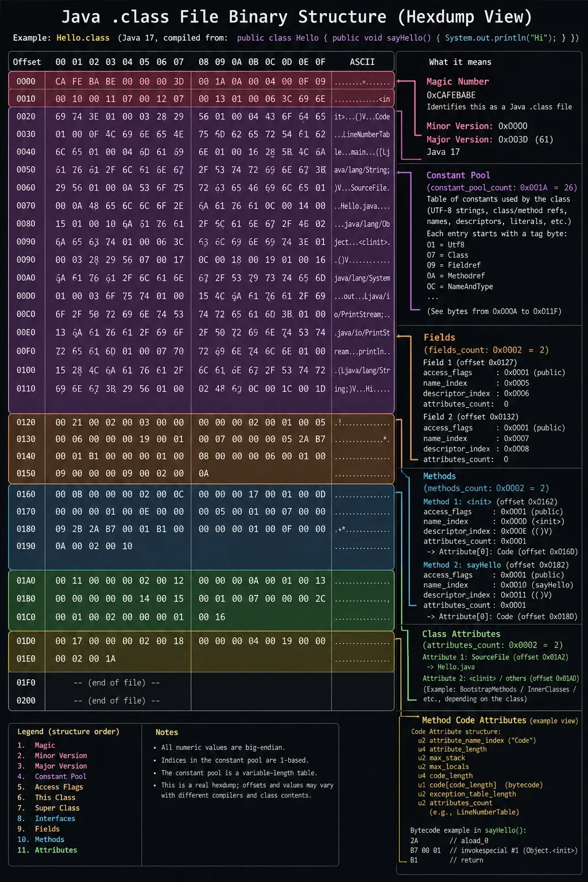Screen dimensions: 588x882
Task: Select offset row label '0190'
Action: coord(26,547)
